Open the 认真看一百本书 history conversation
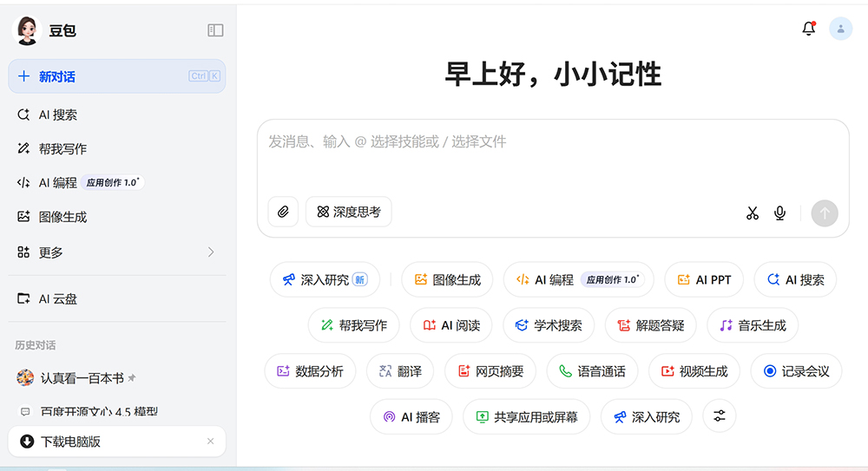The image size is (868, 471). [117, 378]
